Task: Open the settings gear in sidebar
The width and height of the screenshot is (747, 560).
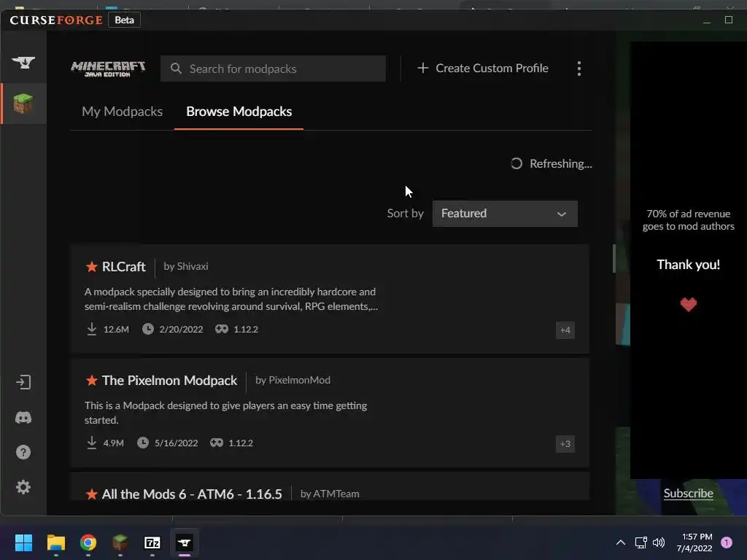Action: coord(23,486)
